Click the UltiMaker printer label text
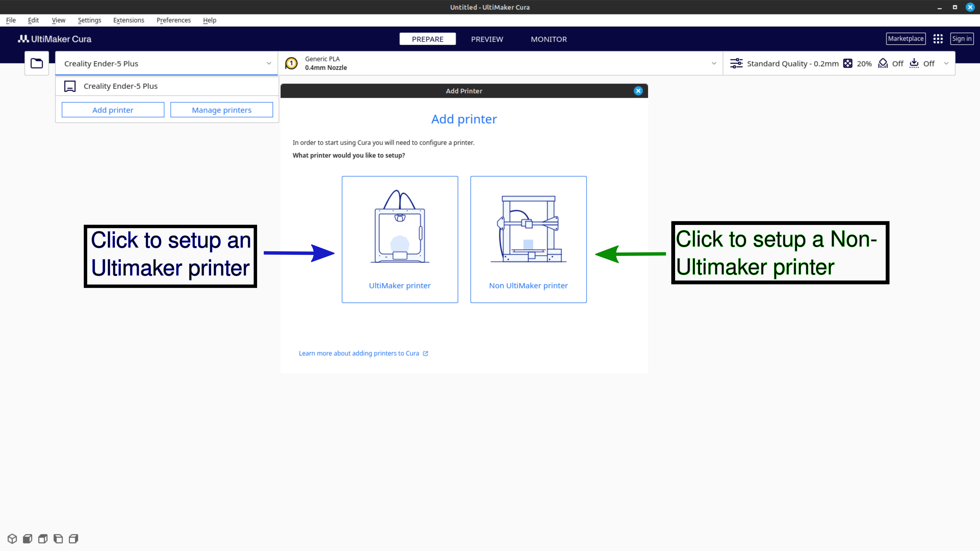The width and height of the screenshot is (980, 551). [x=400, y=286]
